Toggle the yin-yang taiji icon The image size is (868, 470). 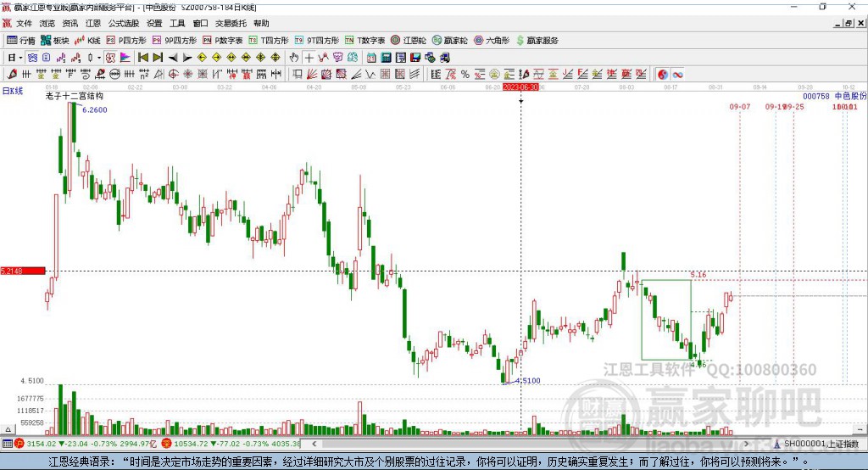[x=663, y=75]
